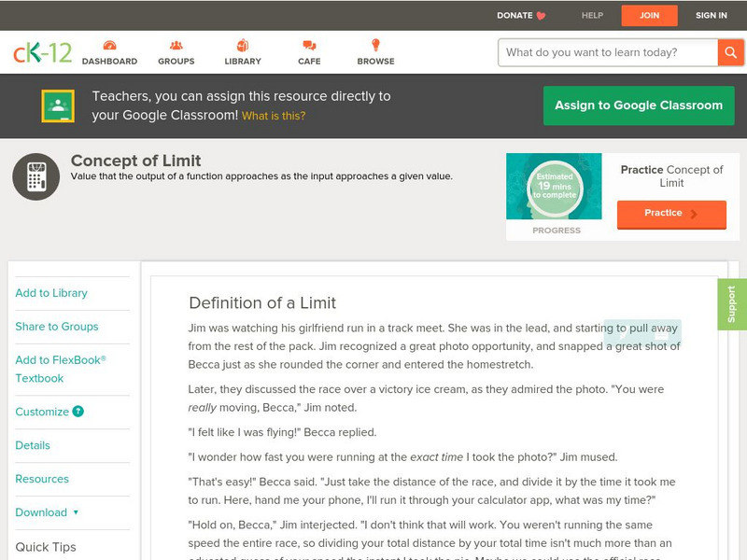Focus the 'What do you want to learn today?' field
Viewport: 747px width, 560px height.
click(x=608, y=52)
